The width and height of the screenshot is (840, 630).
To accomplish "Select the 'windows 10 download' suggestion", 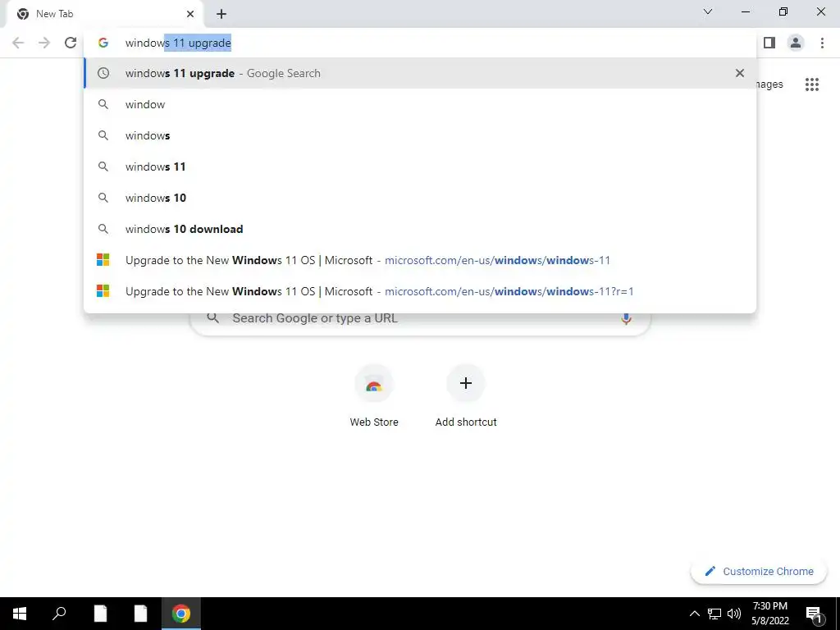I will pyautogui.click(x=420, y=229).
